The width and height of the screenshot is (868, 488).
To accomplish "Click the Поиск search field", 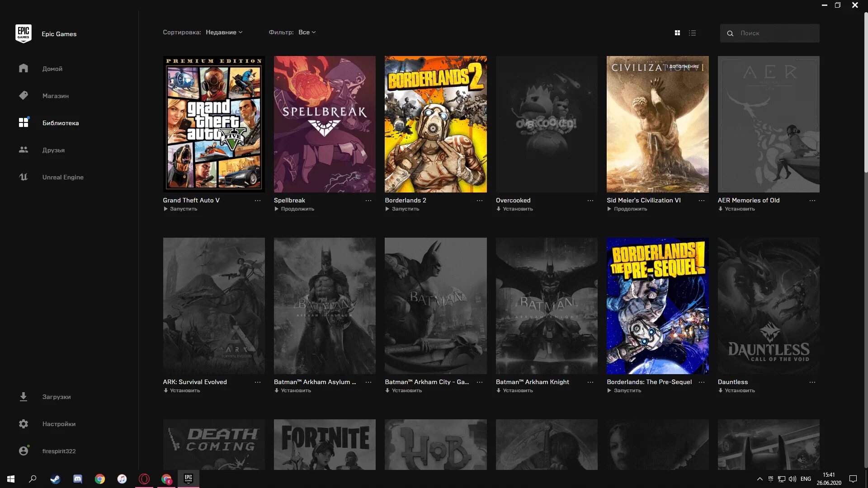I will point(769,33).
